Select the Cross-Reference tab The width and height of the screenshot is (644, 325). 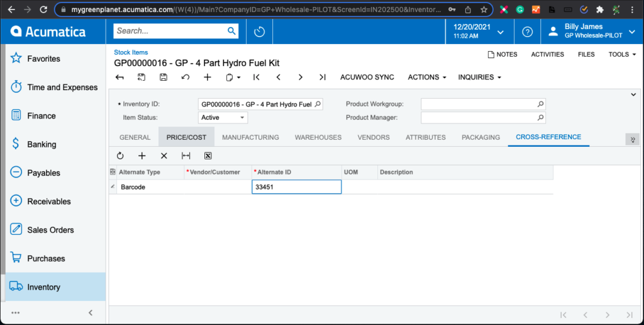click(548, 137)
